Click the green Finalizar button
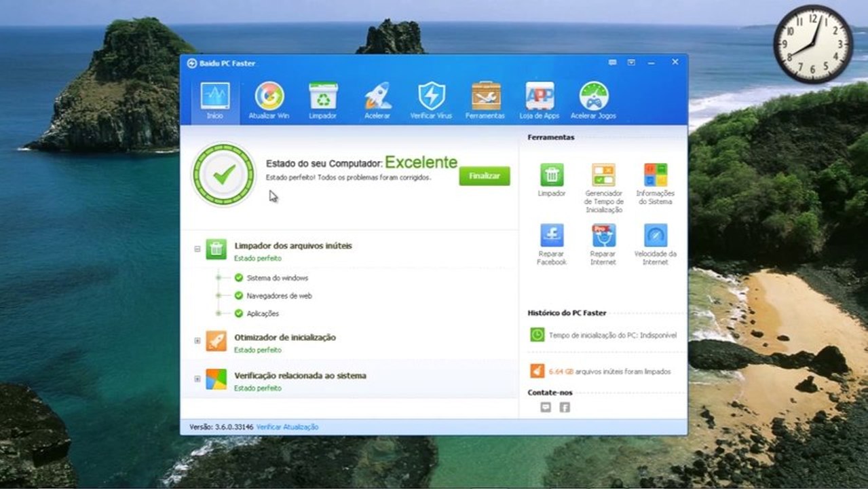868x489 pixels. point(485,176)
